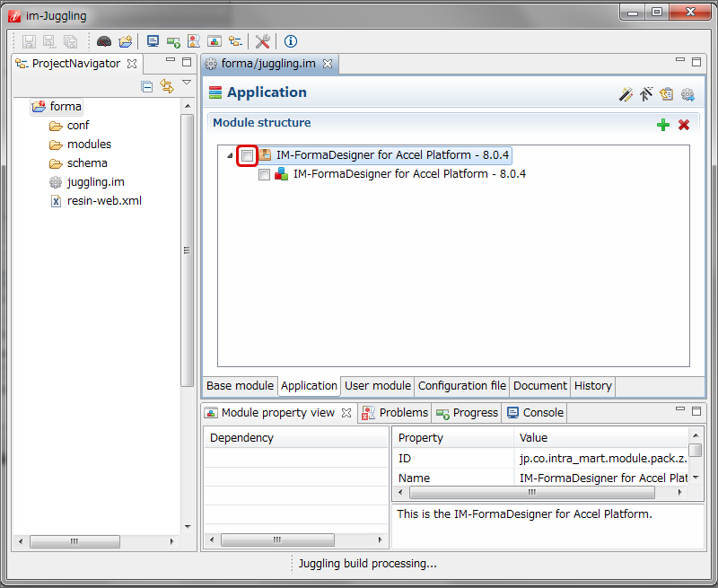Minimize the editor area panel
Viewport: 718px width, 588px height.
pyautogui.click(x=680, y=59)
